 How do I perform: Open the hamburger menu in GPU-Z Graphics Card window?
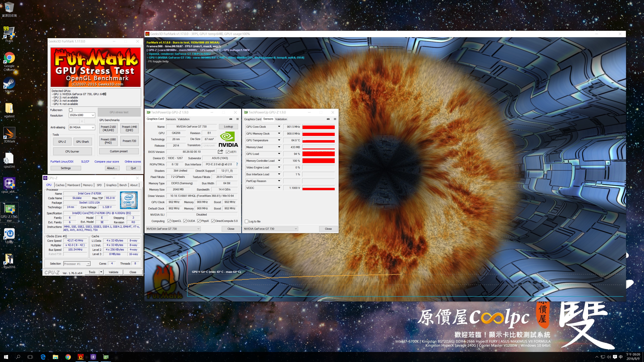pyautogui.click(x=237, y=119)
